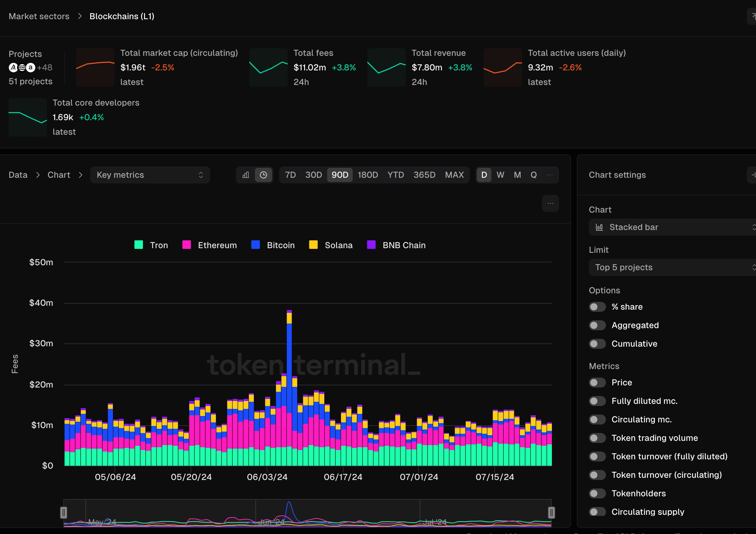Open Total market cap sparkline thumbnail
The width and height of the screenshot is (756, 534).
tap(95, 68)
